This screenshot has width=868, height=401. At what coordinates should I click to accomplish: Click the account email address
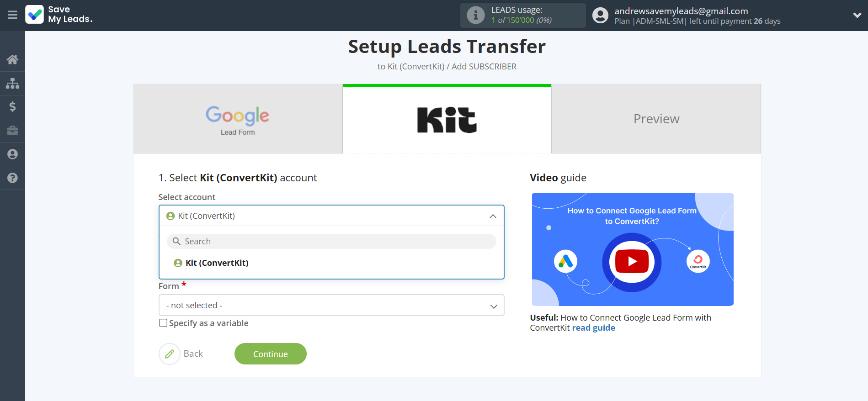[681, 11]
